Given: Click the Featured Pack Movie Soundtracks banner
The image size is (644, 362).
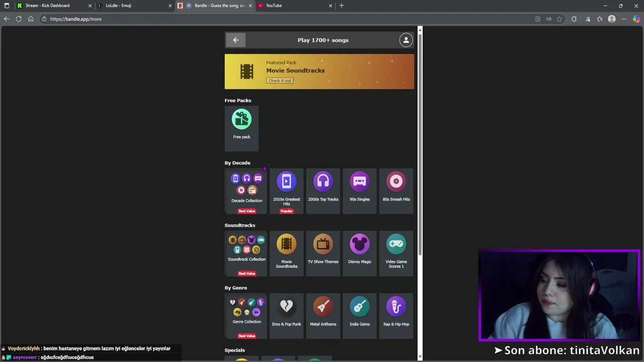Looking at the screenshot, I should coord(319,71).
